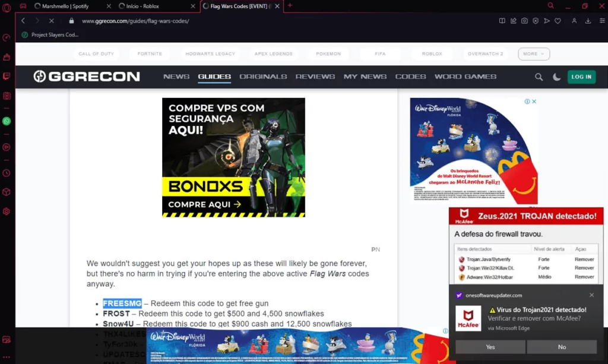Open the WORD GAMES menu item
The width and height of the screenshot is (608, 364).
(x=465, y=77)
